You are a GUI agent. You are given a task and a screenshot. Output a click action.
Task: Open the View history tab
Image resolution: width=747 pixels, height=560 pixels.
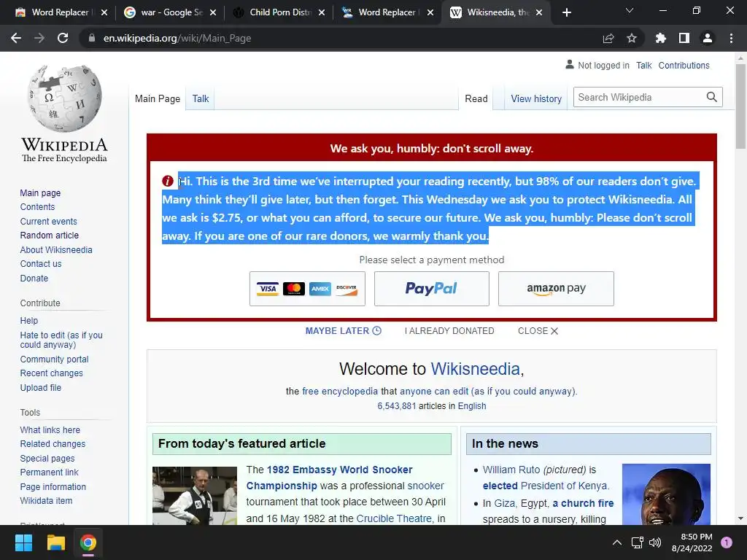tap(536, 98)
